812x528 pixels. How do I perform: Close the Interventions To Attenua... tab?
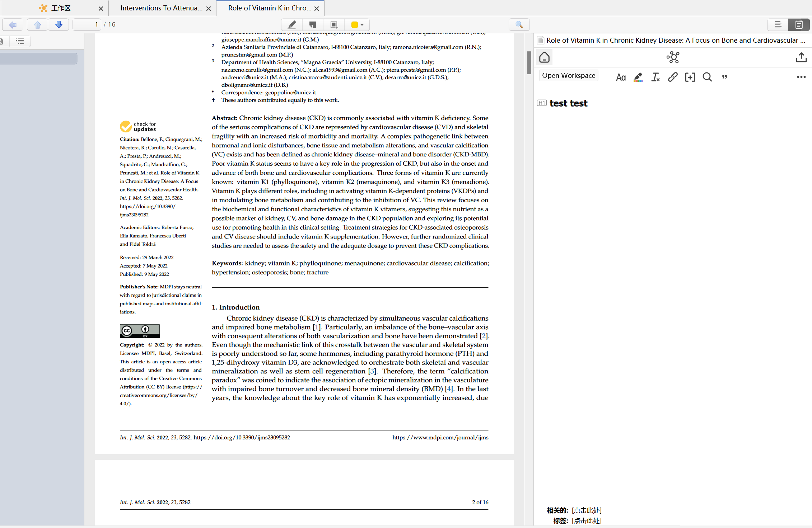tap(209, 9)
